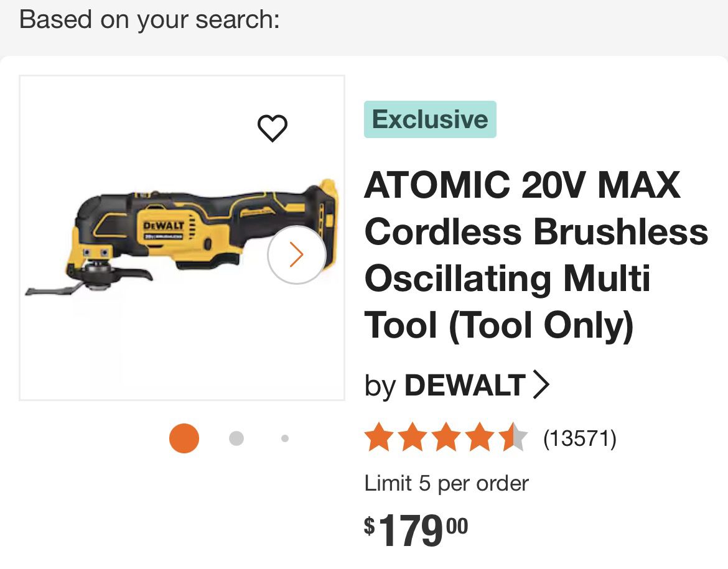Open the DEWALT multi tool product image
This screenshot has width=728, height=569.
182,238
